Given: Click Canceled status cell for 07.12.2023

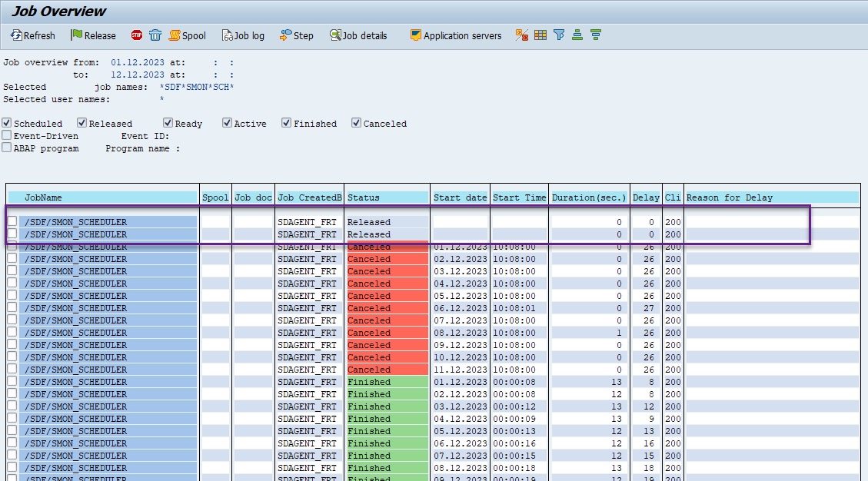Looking at the screenshot, I should [x=387, y=320].
